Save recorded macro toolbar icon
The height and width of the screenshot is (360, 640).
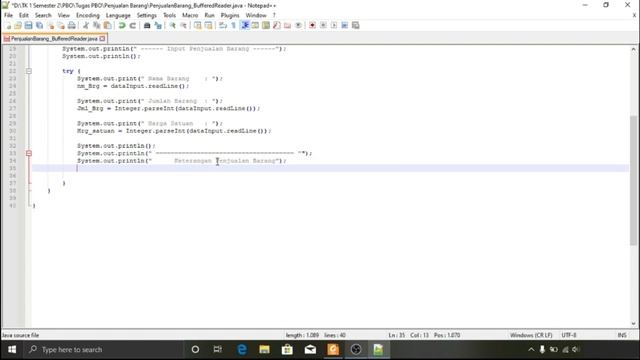[356, 25]
